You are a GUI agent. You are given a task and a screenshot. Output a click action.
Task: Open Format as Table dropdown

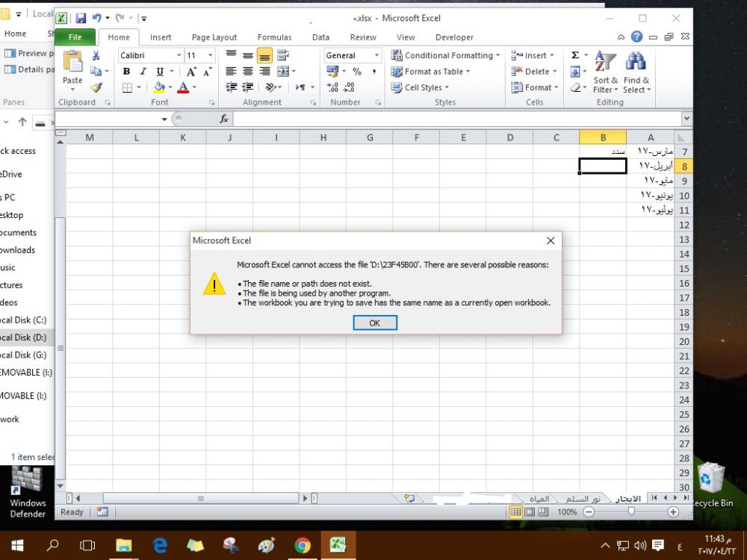click(x=431, y=72)
